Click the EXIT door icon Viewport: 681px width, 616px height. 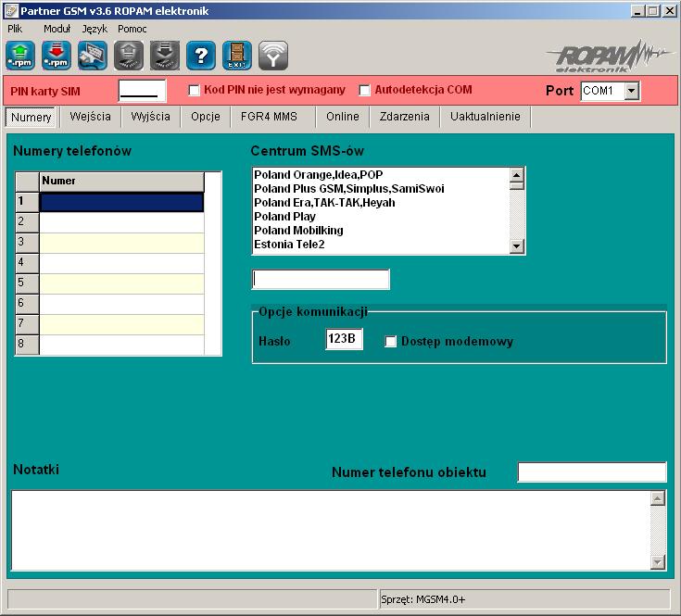(236, 56)
